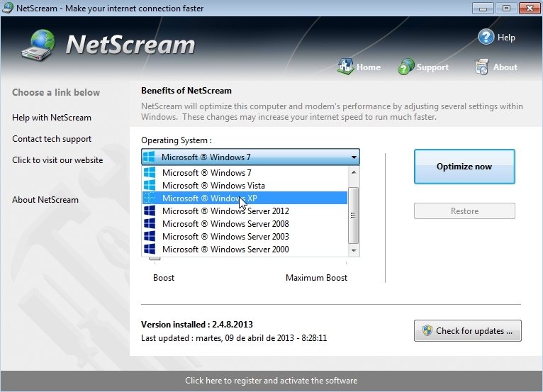Click the Home house icon
The height and width of the screenshot is (392, 543).
point(346,66)
